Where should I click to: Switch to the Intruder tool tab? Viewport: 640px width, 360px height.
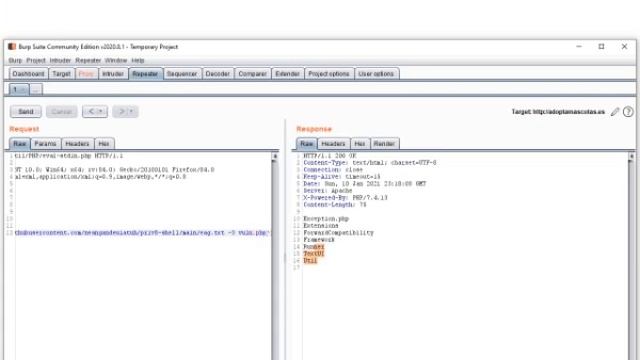[x=113, y=74]
